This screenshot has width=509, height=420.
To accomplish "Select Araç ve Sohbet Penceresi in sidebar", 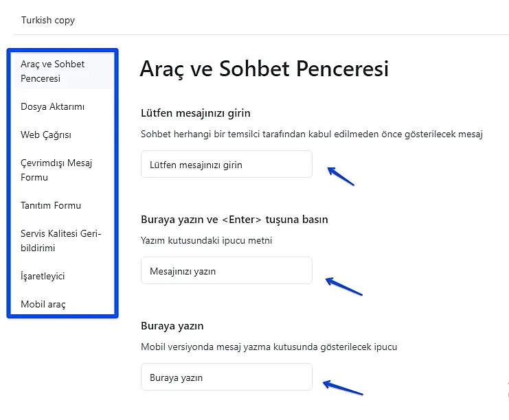I will [53, 71].
